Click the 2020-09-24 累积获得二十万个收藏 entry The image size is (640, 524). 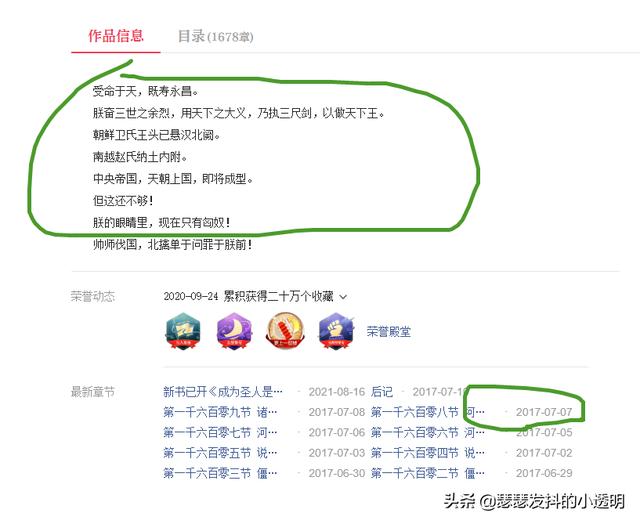click(x=249, y=296)
